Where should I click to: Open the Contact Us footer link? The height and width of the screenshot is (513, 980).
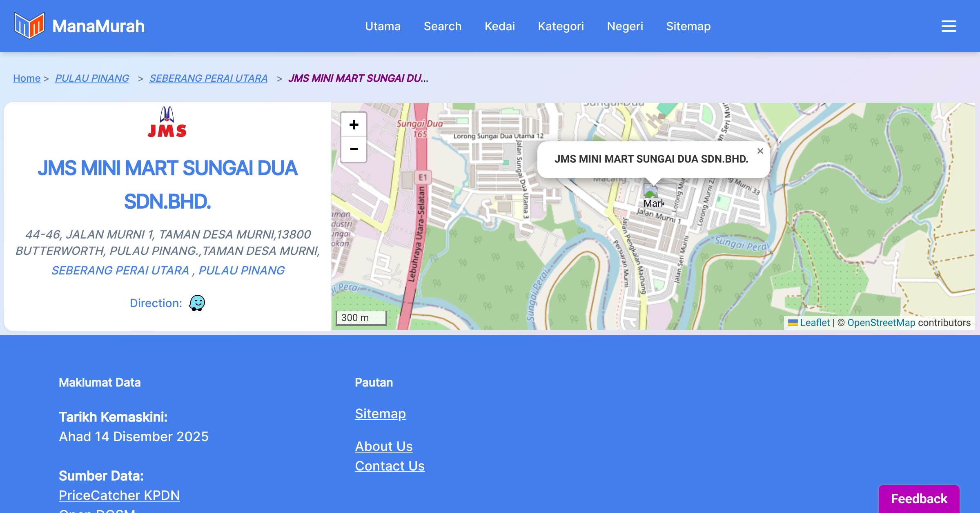coord(390,466)
